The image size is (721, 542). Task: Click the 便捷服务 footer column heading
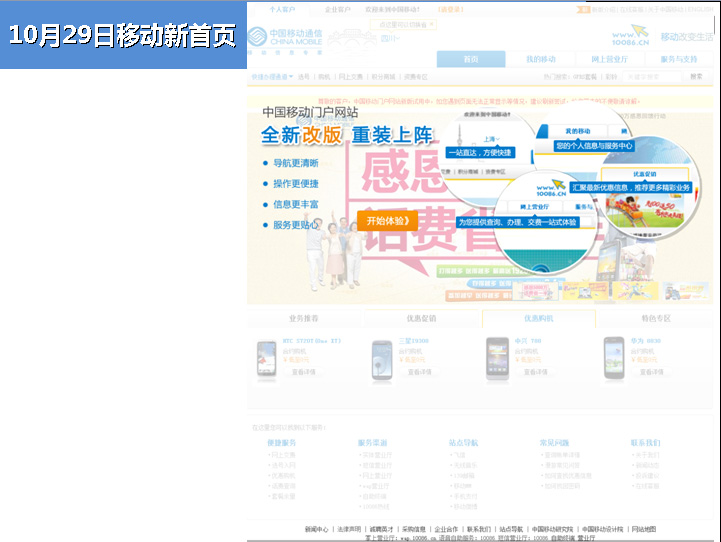[x=282, y=443]
